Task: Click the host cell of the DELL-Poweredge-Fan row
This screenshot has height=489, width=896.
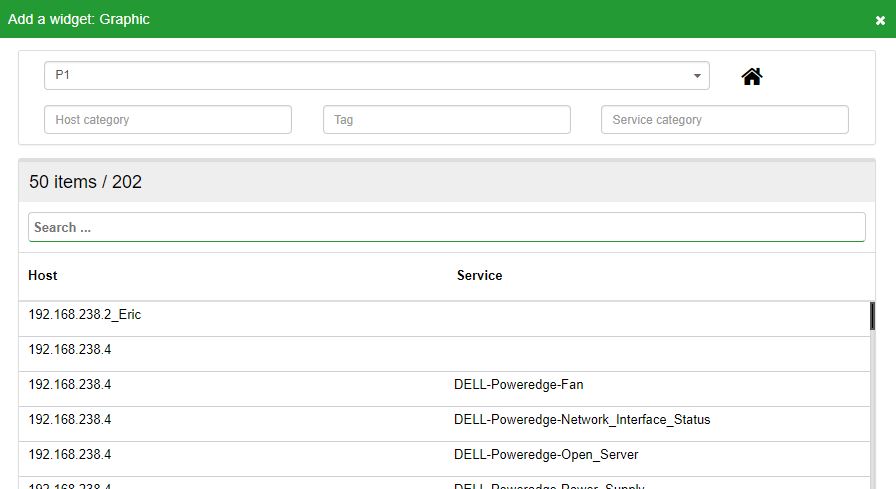Action: (70, 384)
